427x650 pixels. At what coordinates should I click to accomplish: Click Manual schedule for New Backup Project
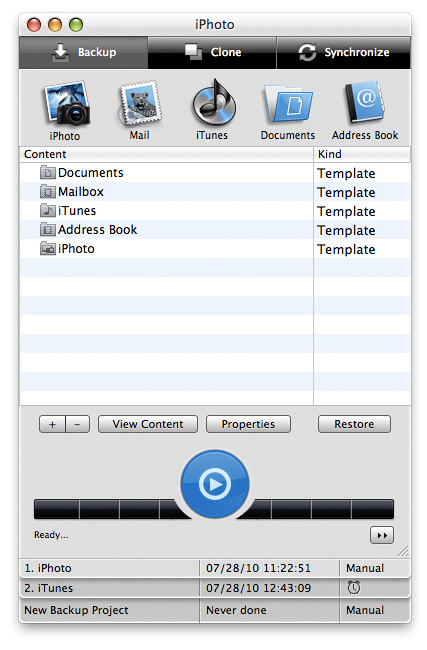[365, 610]
